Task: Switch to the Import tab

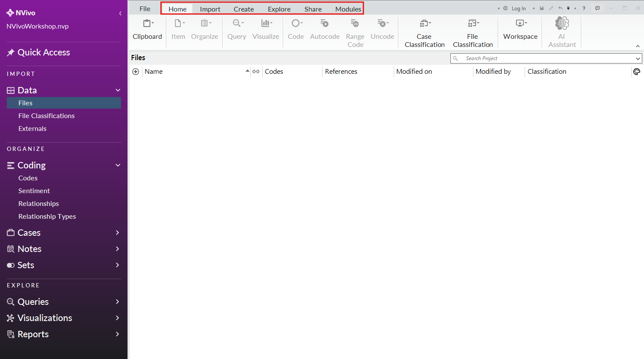Action: coord(210,9)
